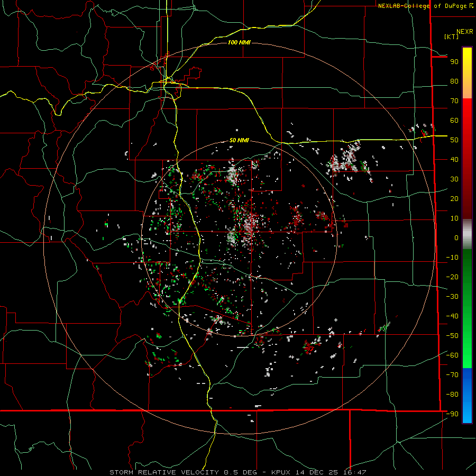
Task: Click the 70 value on the velocity scale
Action: click(x=454, y=101)
